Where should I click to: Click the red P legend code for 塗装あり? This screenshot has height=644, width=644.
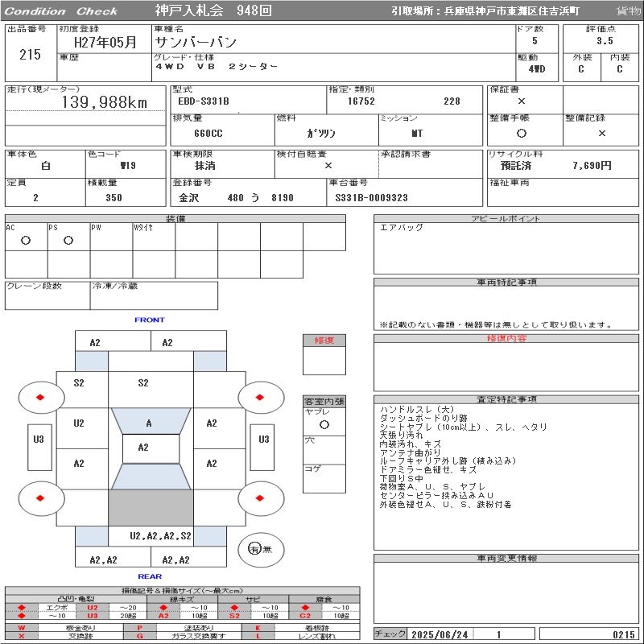point(139,628)
